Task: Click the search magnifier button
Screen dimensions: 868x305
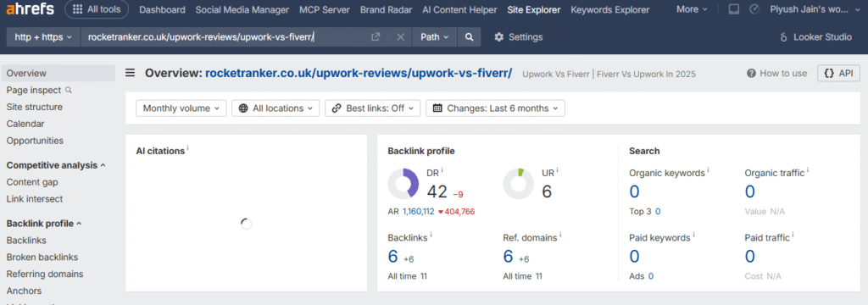Action: point(469,37)
